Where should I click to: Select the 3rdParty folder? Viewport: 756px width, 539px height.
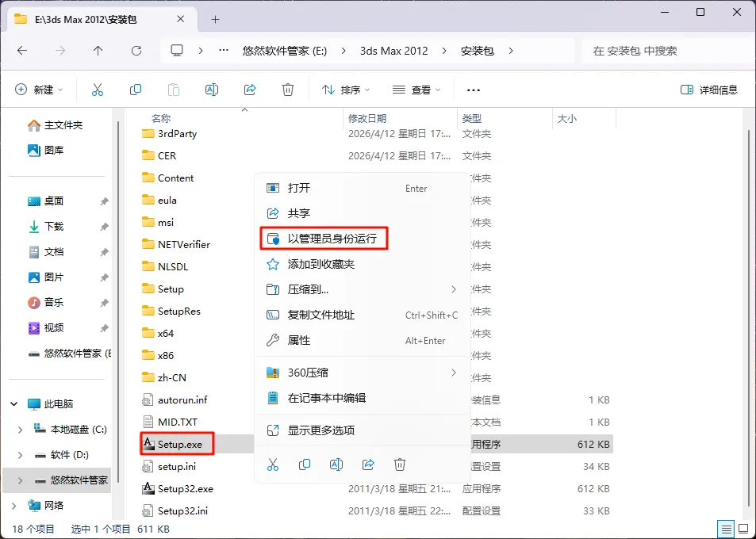click(x=170, y=133)
